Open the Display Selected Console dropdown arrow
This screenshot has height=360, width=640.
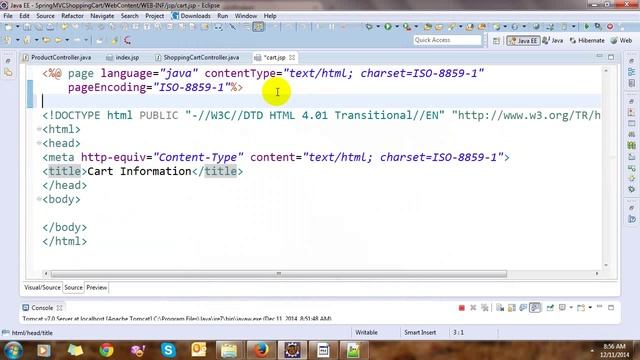click(x=571, y=308)
